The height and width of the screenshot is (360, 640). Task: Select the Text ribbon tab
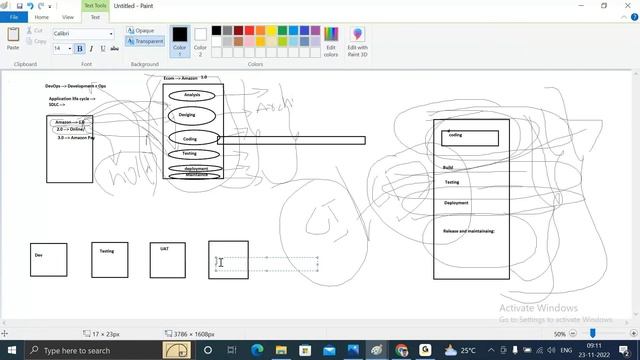click(x=95, y=17)
